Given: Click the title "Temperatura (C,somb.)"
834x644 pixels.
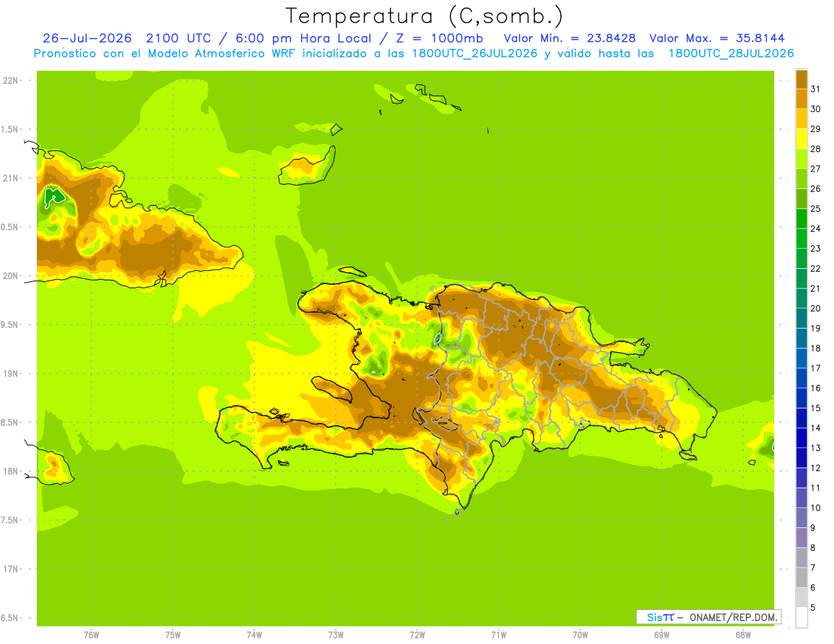Looking at the screenshot, I should (x=424, y=16).
